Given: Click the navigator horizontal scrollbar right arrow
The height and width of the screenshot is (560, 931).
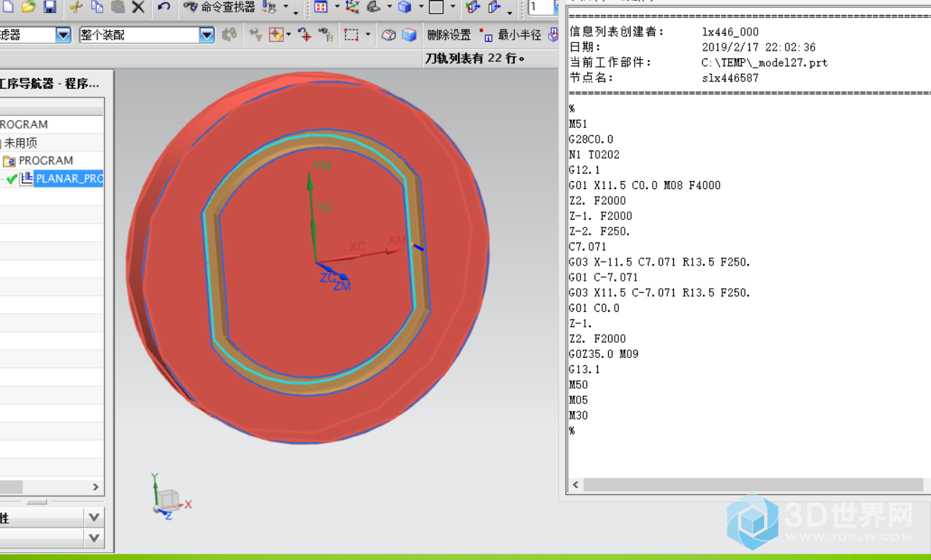Looking at the screenshot, I should click(96, 487).
